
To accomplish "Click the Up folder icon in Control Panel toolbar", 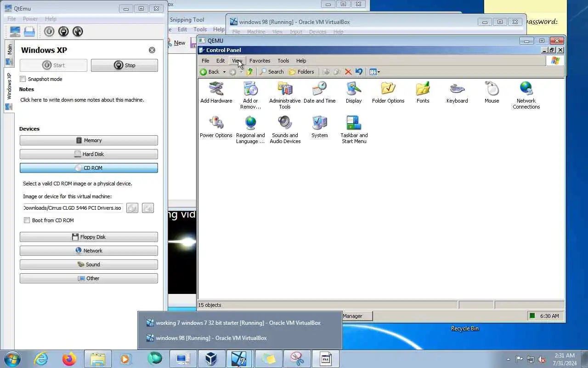I will click(250, 72).
